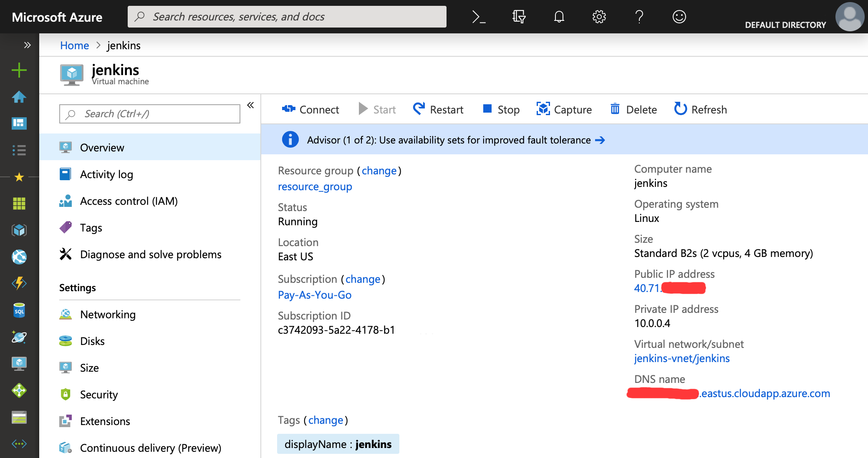Open Virtual networks icon in sidebar
This screenshot has width=868, height=458.
click(x=19, y=443)
